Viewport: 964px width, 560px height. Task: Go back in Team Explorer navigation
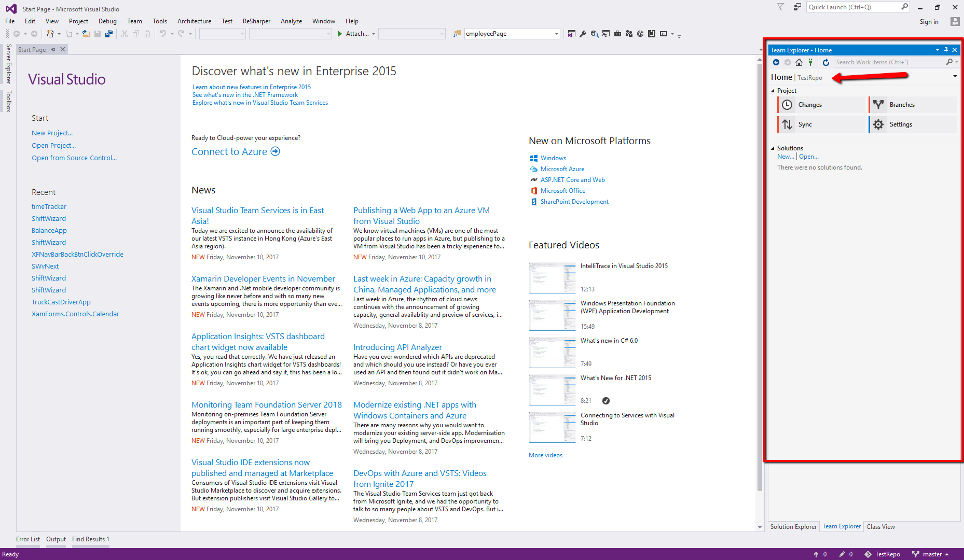[776, 62]
